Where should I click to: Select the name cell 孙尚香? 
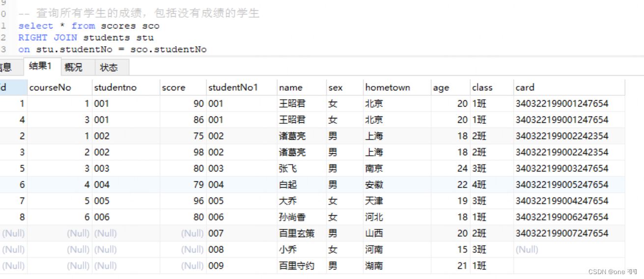coord(292,217)
